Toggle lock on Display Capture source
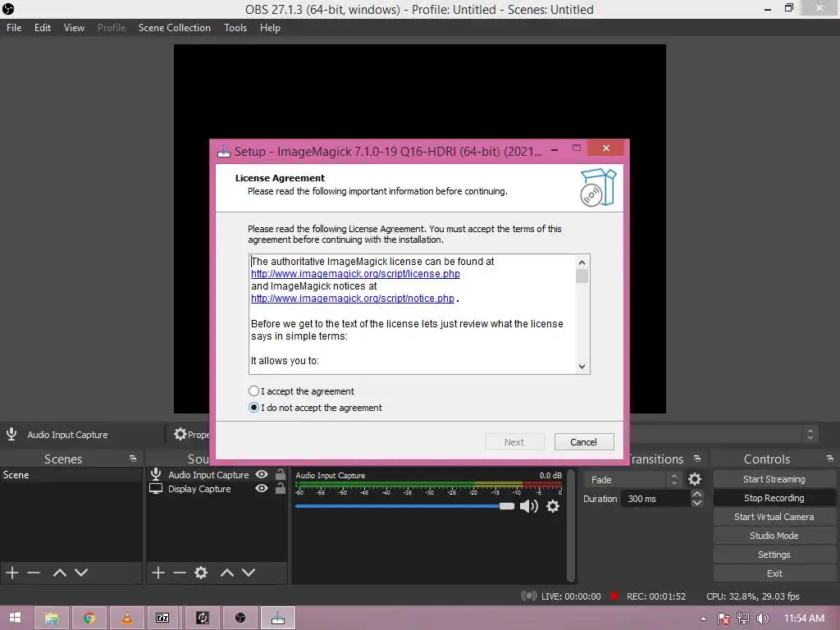Viewport: 840px width, 630px height. [281, 489]
